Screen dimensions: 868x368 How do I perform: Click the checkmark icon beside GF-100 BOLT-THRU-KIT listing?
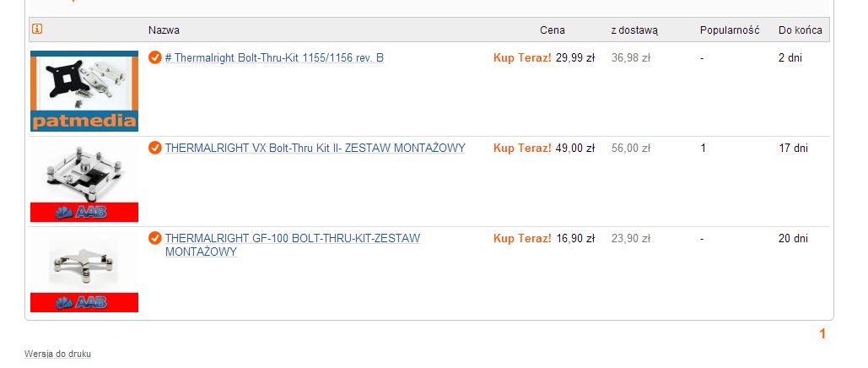click(155, 238)
